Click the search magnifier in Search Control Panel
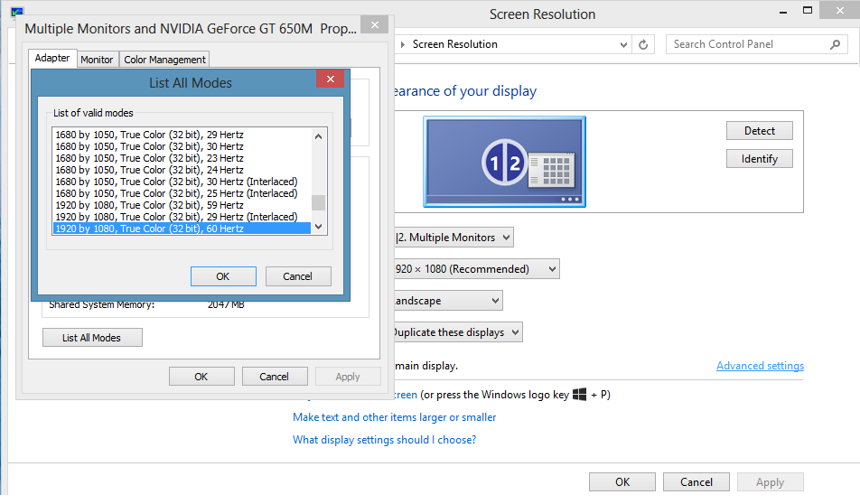 tap(835, 44)
